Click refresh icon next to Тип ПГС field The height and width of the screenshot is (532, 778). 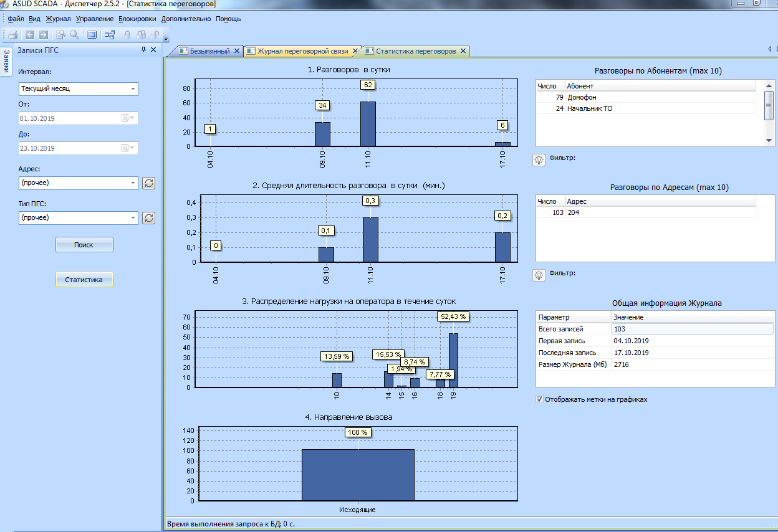(148, 218)
